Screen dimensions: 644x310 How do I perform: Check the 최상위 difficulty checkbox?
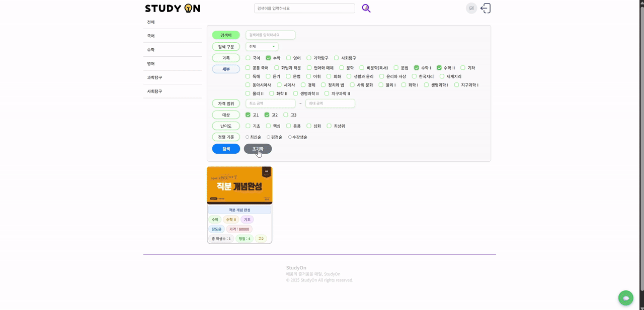pyautogui.click(x=329, y=126)
